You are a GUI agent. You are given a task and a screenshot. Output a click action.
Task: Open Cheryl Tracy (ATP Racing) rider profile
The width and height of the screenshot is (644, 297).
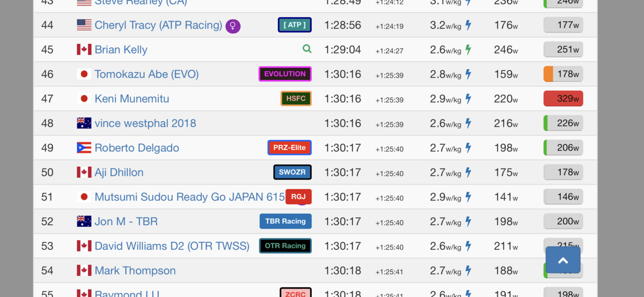tap(158, 25)
